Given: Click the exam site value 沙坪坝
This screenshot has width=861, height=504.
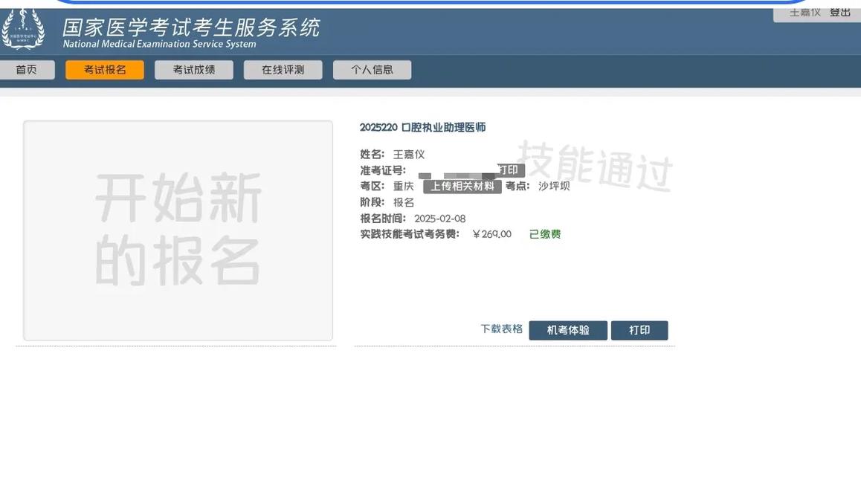Looking at the screenshot, I should [554, 187].
